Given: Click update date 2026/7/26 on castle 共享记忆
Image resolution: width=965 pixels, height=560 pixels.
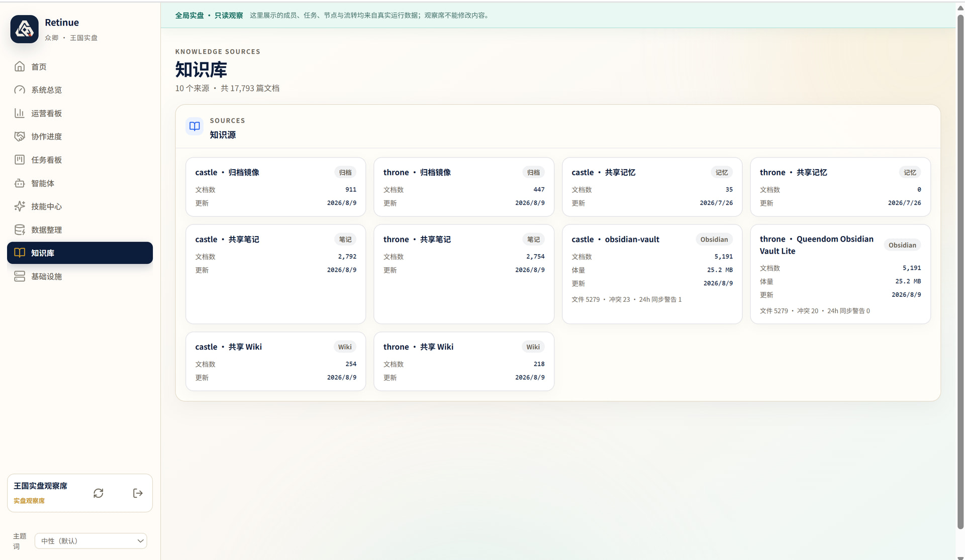Looking at the screenshot, I should coord(716,203).
